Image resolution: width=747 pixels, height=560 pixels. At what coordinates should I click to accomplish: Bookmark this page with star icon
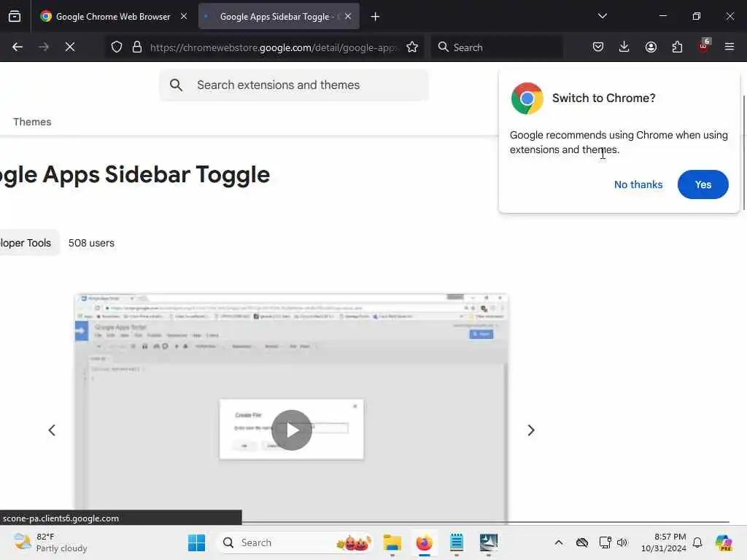coord(412,47)
